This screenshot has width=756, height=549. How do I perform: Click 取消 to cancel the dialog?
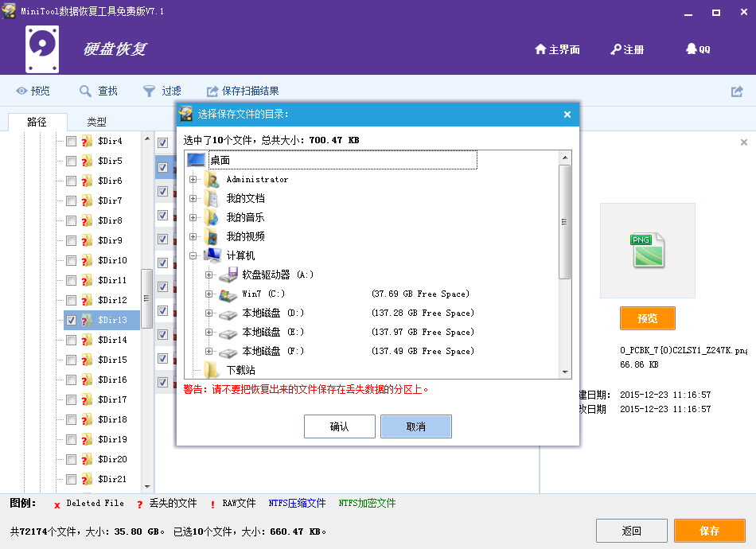click(x=416, y=426)
